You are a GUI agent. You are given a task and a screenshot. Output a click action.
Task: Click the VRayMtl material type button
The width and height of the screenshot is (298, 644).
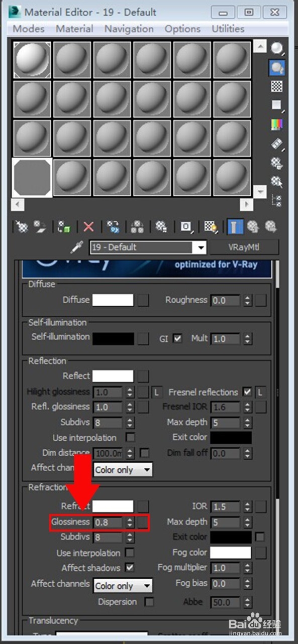pyautogui.click(x=244, y=247)
